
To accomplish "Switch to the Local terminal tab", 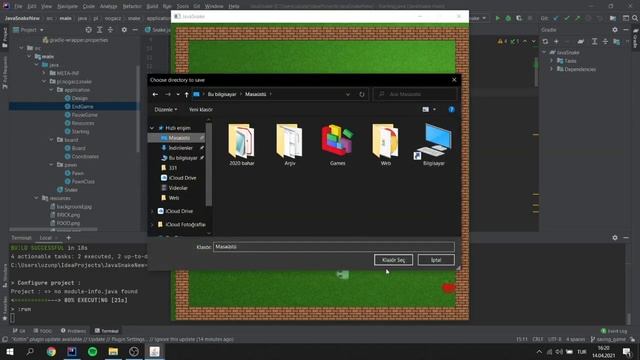I will (45, 238).
